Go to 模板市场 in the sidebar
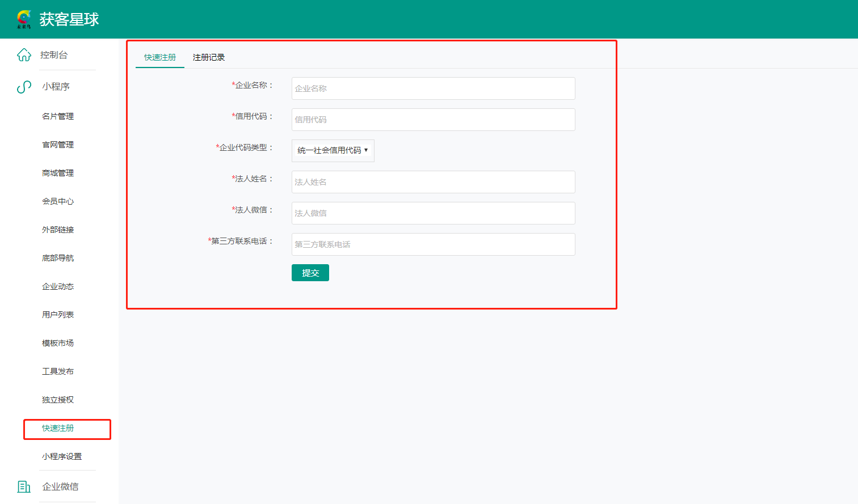Screen dimensions: 858x504 pyautogui.click(x=58, y=343)
